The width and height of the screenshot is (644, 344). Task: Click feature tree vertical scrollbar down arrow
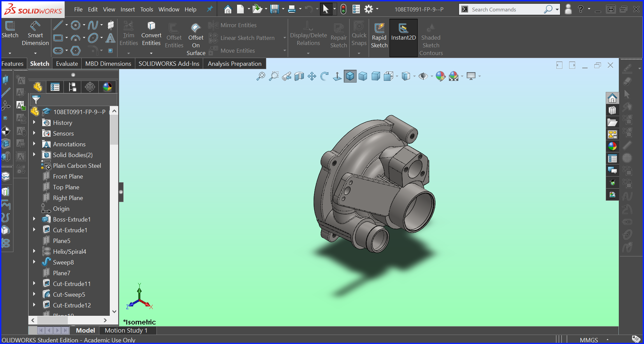[114, 311]
